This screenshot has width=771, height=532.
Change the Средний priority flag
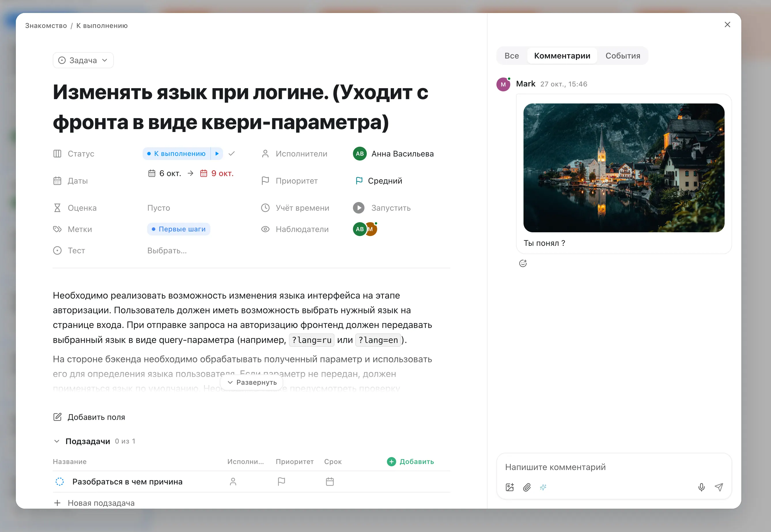379,181
